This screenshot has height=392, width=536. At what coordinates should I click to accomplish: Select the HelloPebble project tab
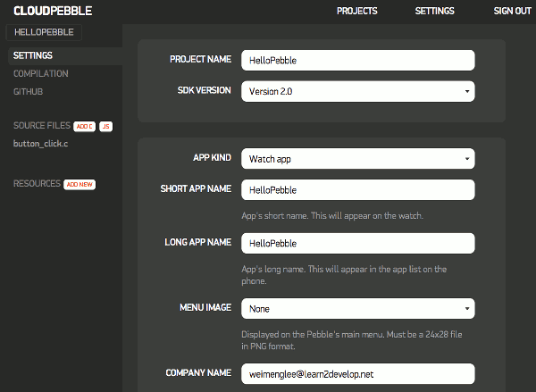(44, 32)
